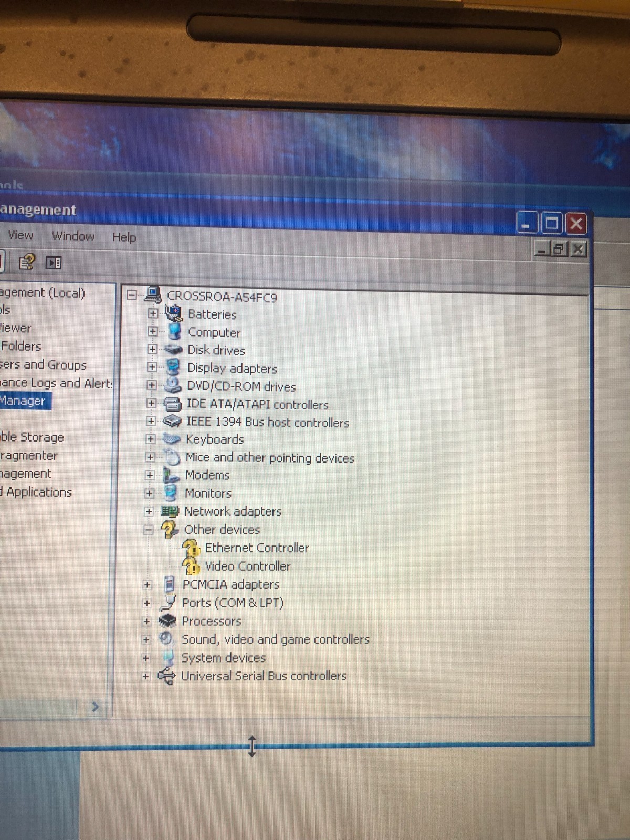Select 'sers and Groups' in the left pane

click(43, 364)
